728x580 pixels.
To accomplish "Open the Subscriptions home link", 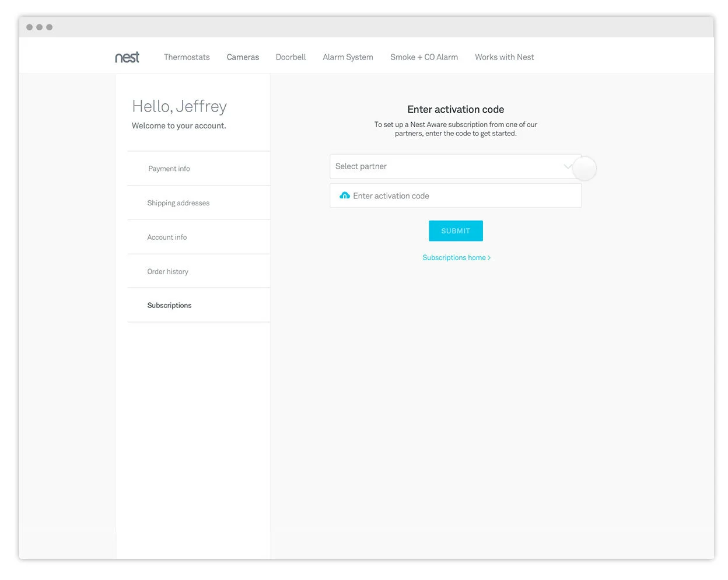I will pos(456,257).
